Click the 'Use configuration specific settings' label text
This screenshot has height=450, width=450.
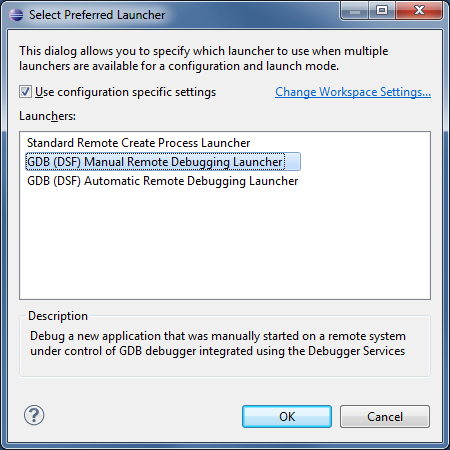126,92
